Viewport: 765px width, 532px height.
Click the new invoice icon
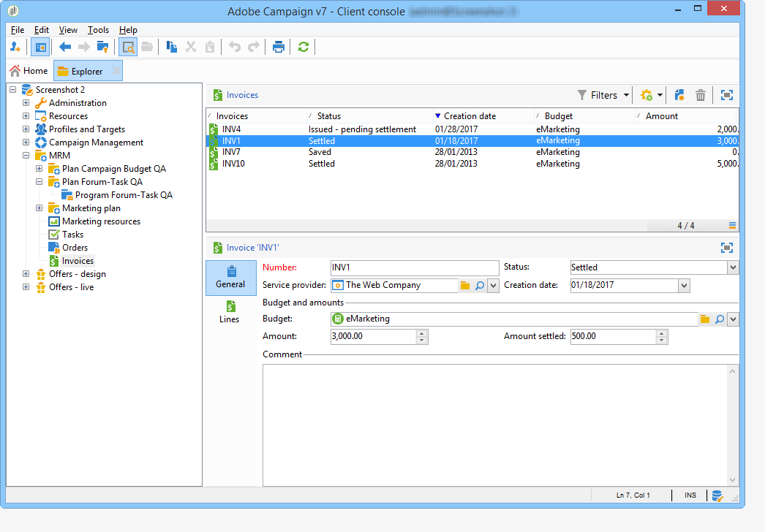coord(679,95)
